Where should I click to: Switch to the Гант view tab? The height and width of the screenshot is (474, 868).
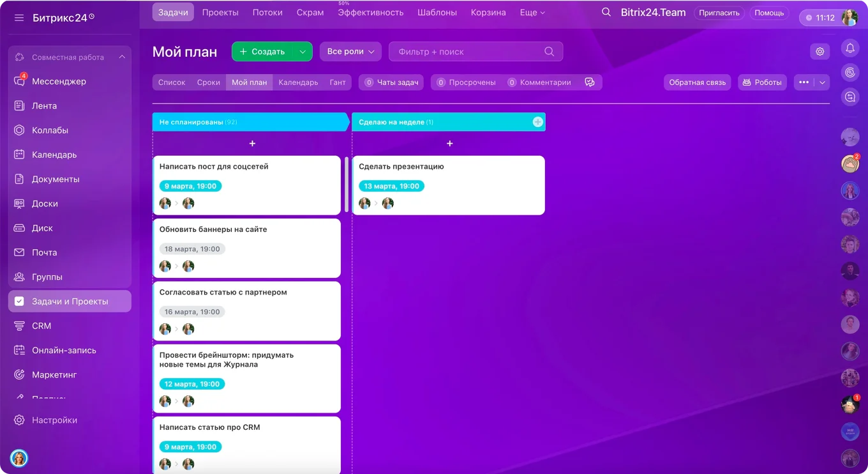coord(338,82)
